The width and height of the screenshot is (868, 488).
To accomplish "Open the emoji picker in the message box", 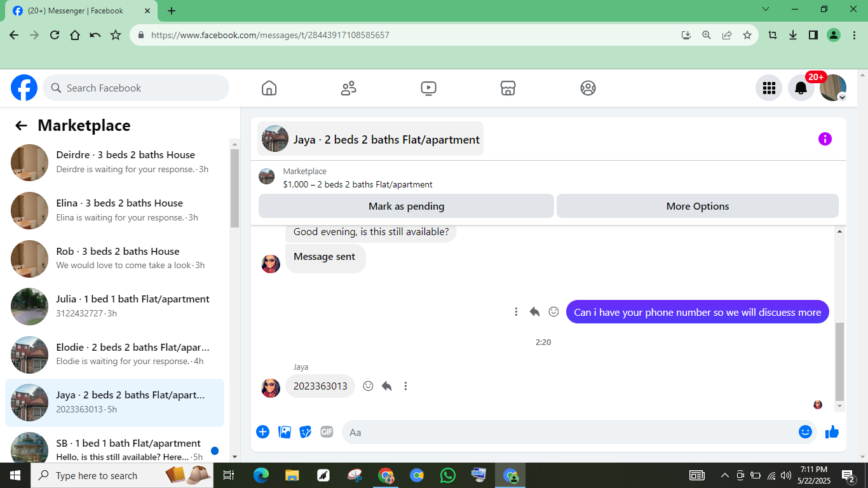I will click(x=805, y=432).
